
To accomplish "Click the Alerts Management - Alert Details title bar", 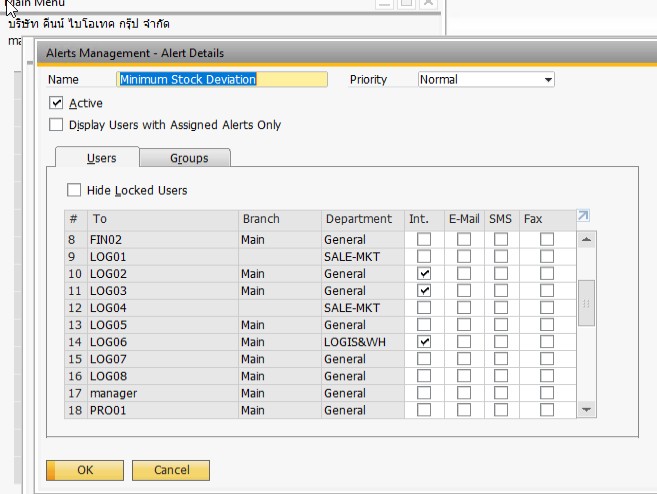I will (x=347, y=53).
